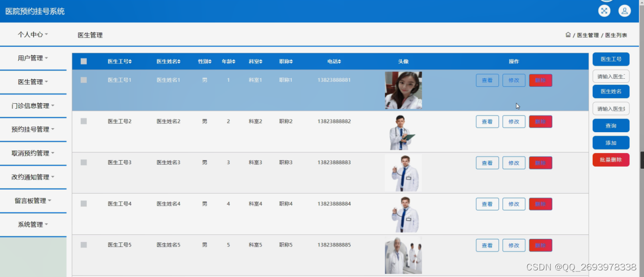Image resolution: width=644 pixels, height=277 pixels.
Task: Click the avatar photo of 医生姓名1
Action: [x=403, y=90]
